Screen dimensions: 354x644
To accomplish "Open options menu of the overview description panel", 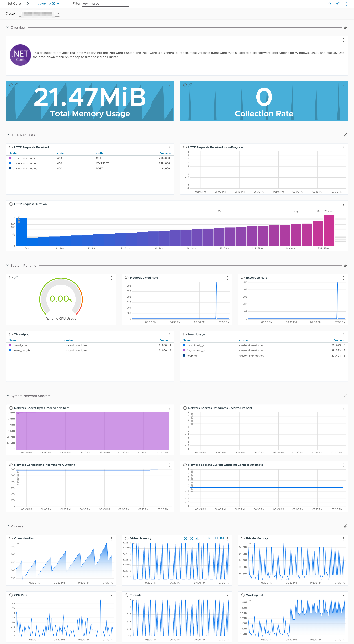I will tap(343, 40).
